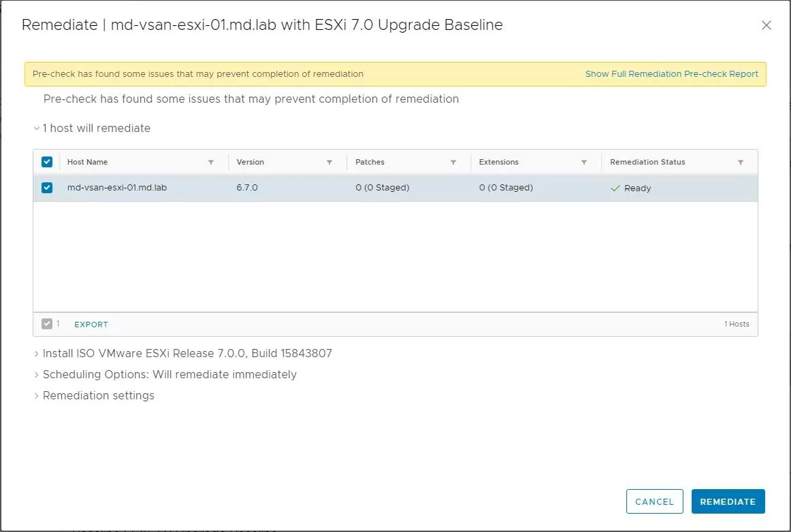Screen dimensions: 791x532
Task: Click the 'Ready' status text
Action: click(638, 188)
